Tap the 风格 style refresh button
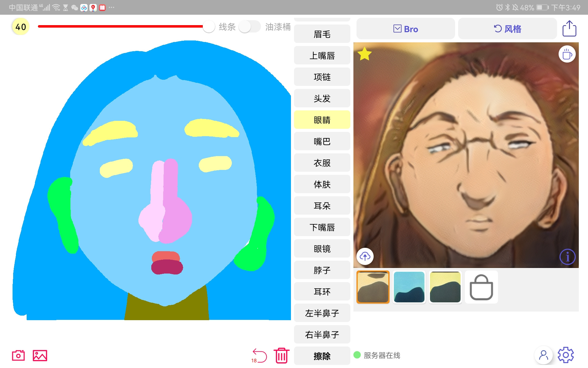Screen dimensions: 588x368 click(x=507, y=29)
